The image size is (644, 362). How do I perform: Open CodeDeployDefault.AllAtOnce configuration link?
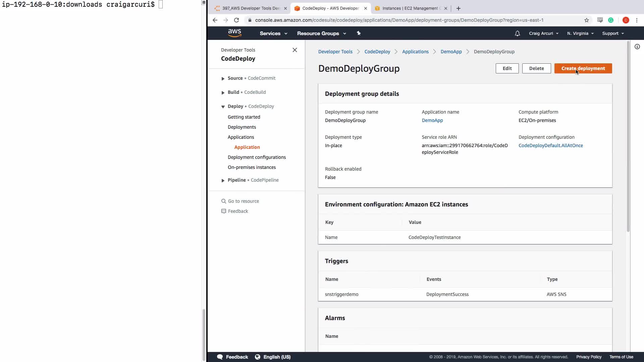tap(550, 145)
